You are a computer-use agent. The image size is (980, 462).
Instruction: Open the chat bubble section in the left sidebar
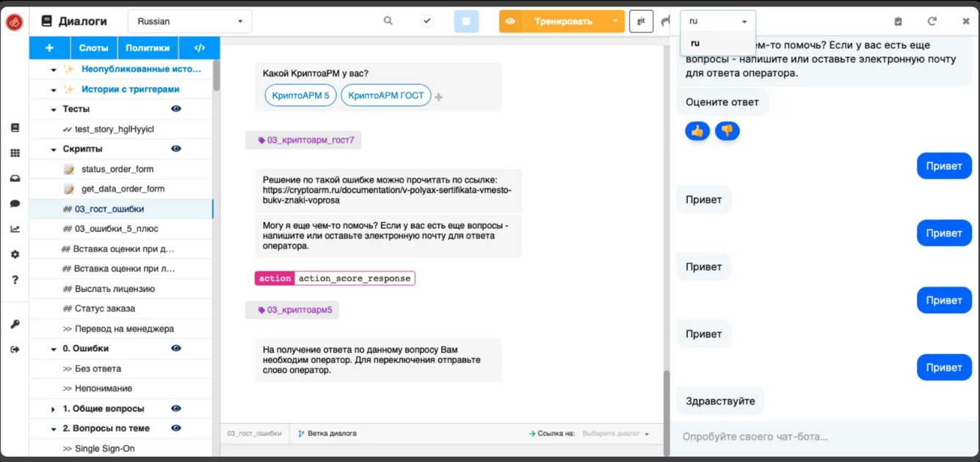(x=15, y=201)
